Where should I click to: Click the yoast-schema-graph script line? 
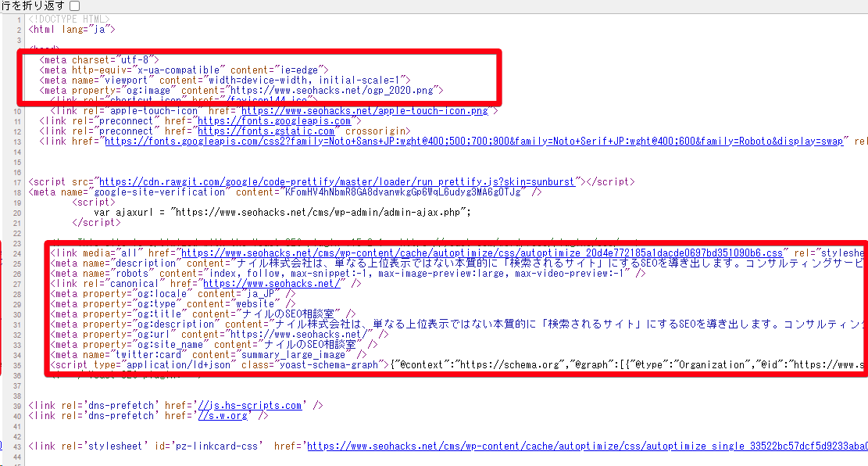click(458, 364)
